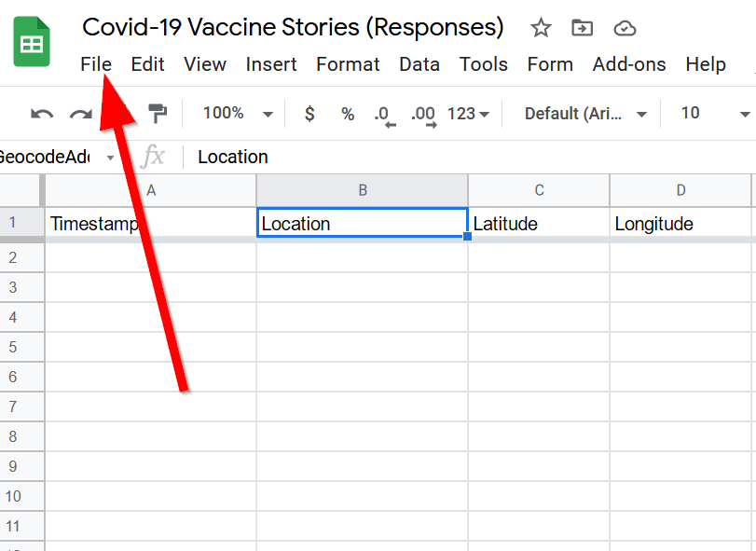
Task: Check the cloud save status icon
Action: tap(625, 28)
